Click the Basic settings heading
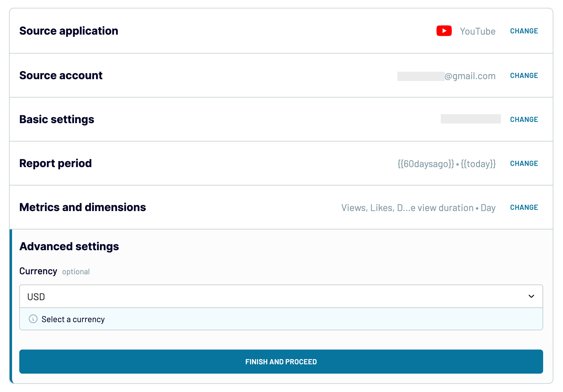The image size is (563, 392). [x=57, y=120]
